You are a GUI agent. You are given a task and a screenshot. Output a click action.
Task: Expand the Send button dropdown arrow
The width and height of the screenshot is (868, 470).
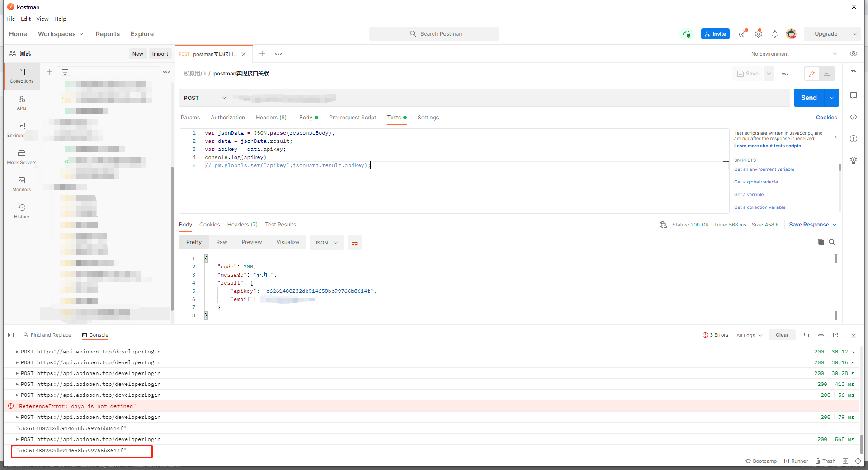pos(832,98)
